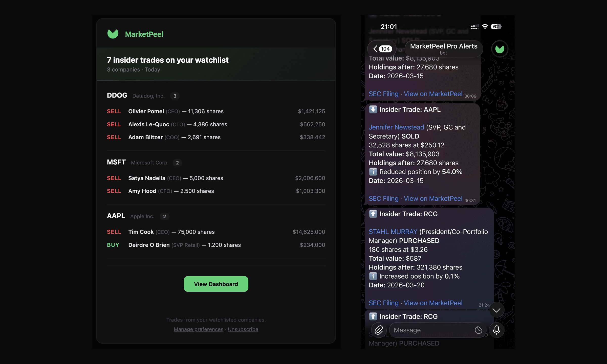Viewport: 607px width, 364px height.
Task: Tap the sticker icon inside the message field
Action: [478, 330]
